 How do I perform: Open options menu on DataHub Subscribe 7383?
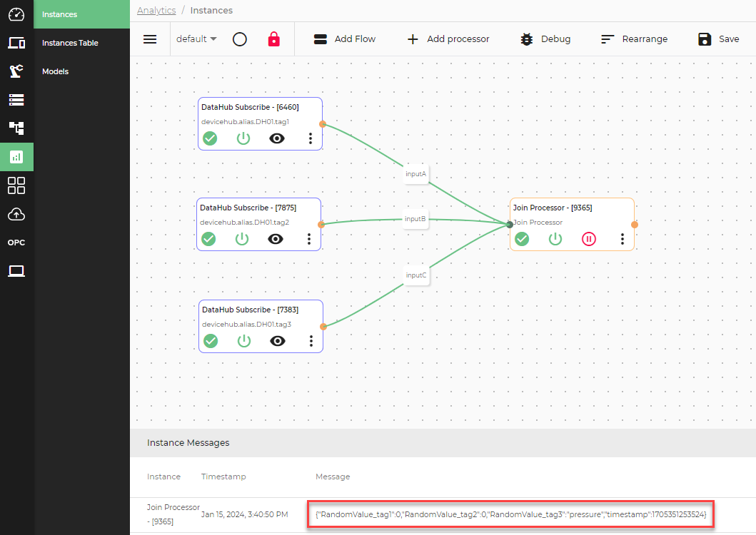[x=311, y=341]
